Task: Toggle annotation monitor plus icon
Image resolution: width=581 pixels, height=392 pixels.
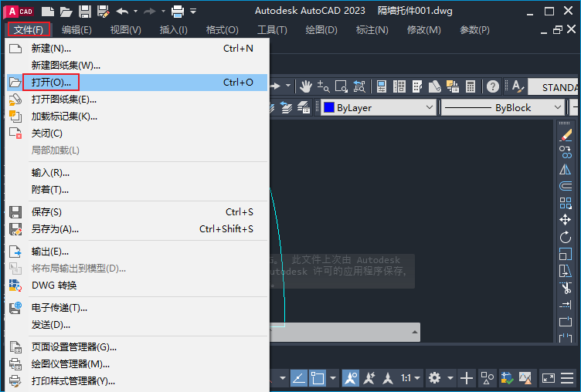Action: click(x=467, y=378)
